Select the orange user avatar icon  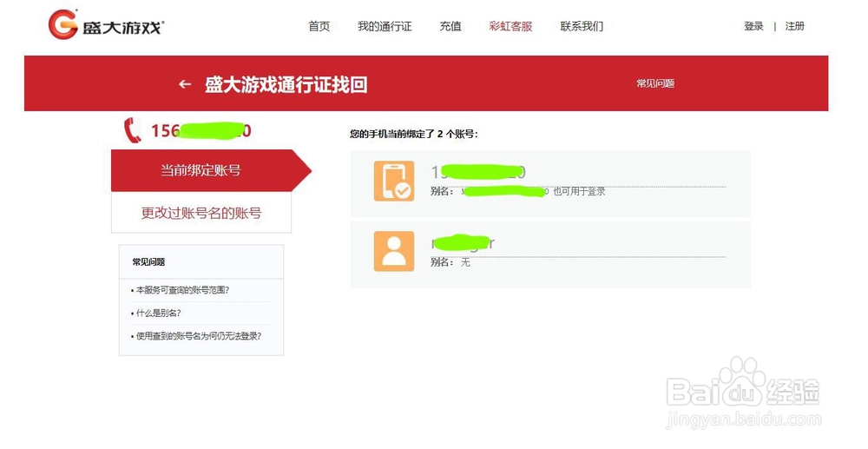(394, 251)
